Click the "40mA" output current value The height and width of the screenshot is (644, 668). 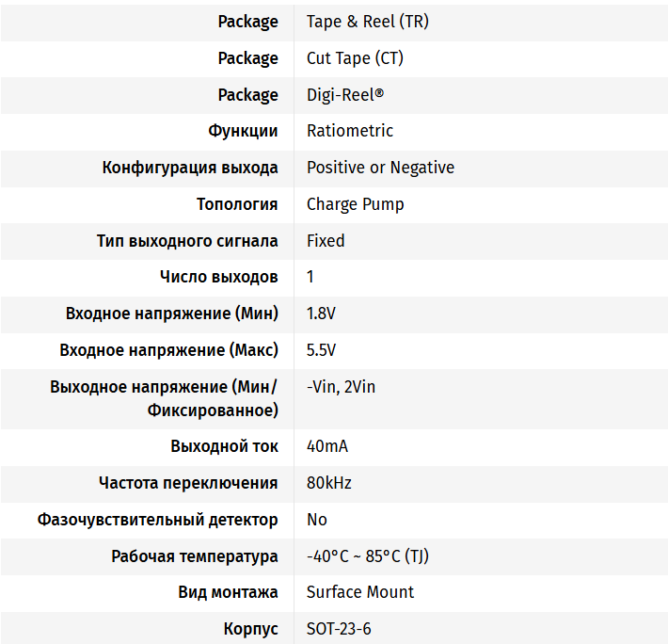point(327,446)
